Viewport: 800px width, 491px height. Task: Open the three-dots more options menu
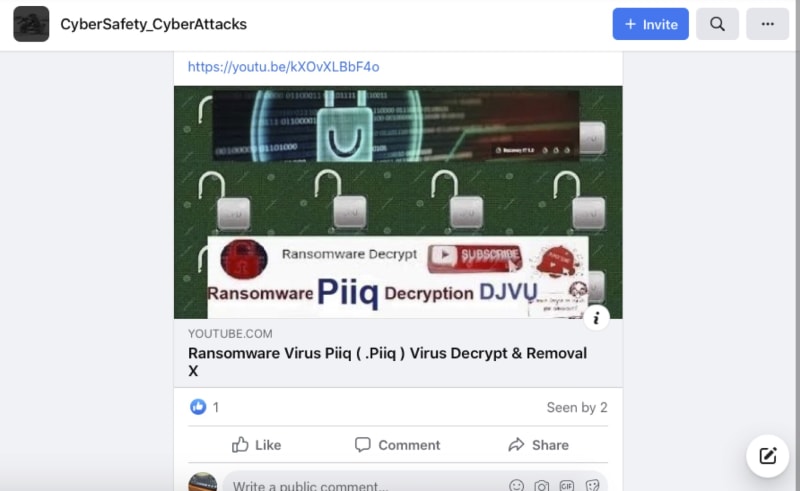point(767,24)
